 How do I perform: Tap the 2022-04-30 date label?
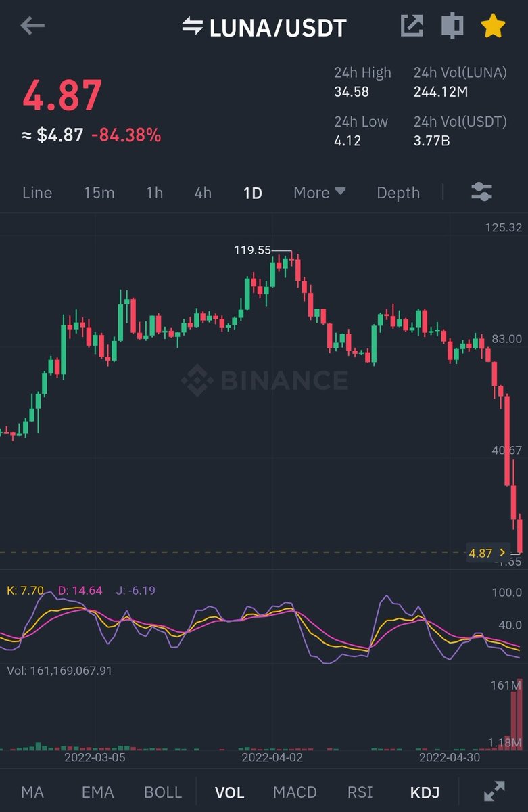point(450,757)
